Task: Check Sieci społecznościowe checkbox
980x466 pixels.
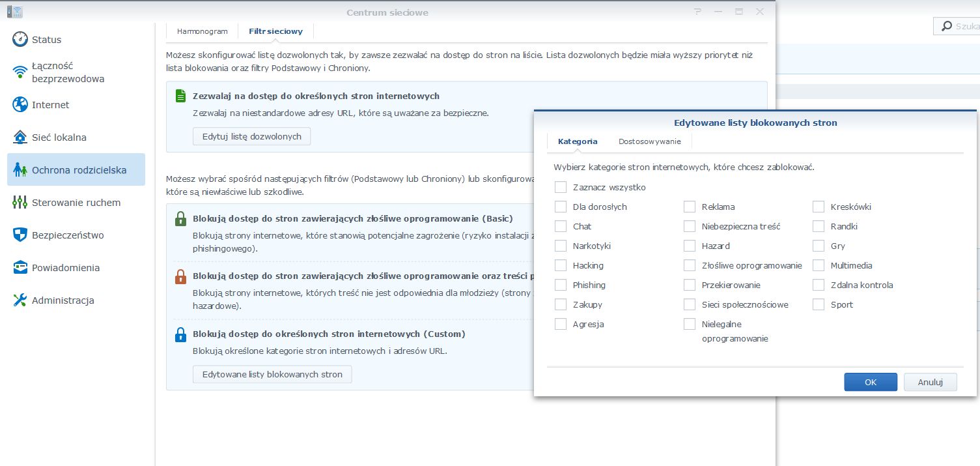Action: 690,304
